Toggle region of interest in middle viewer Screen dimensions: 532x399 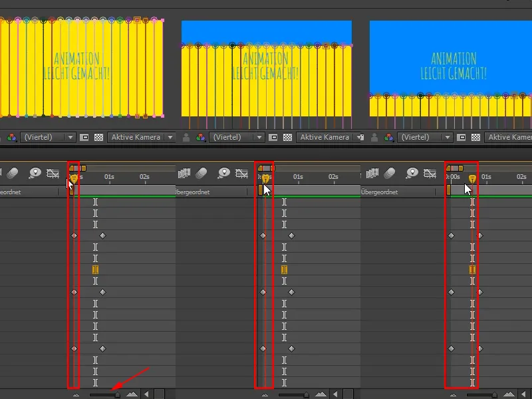pos(273,138)
